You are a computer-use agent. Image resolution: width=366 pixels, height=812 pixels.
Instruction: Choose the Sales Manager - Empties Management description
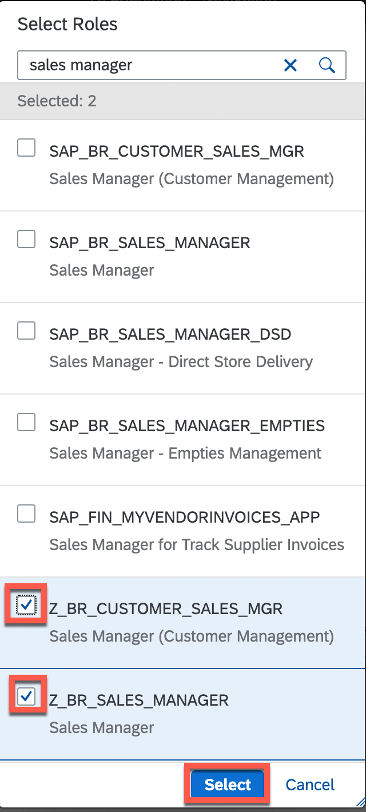(x=185, y=453)
